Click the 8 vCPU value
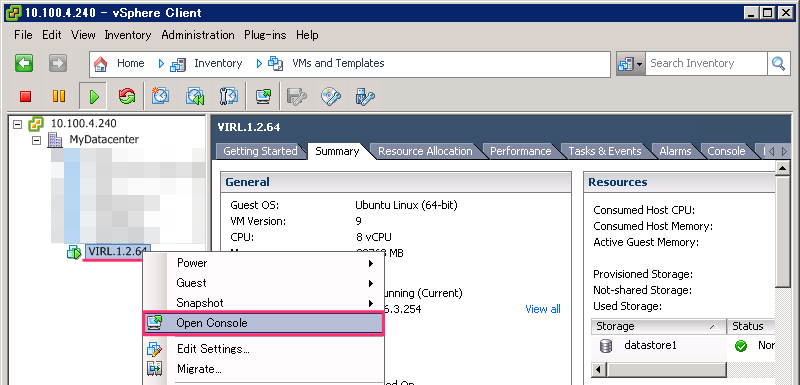This screenshot has width=800, height=385. tap(374, 237)
